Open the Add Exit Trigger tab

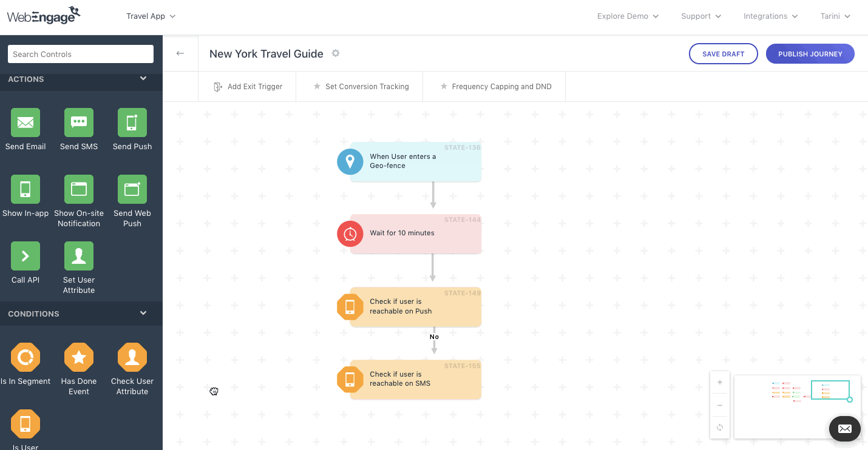click(x=248, y=87)
